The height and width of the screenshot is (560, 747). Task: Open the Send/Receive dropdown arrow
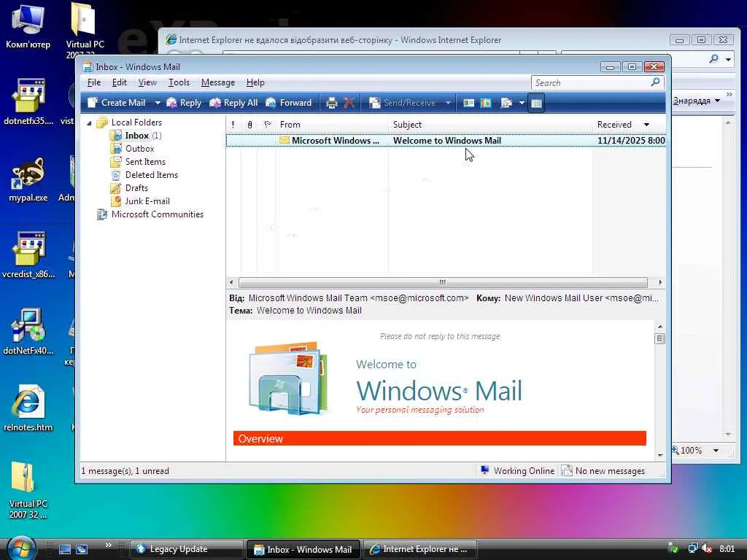[x=448, y=103]
